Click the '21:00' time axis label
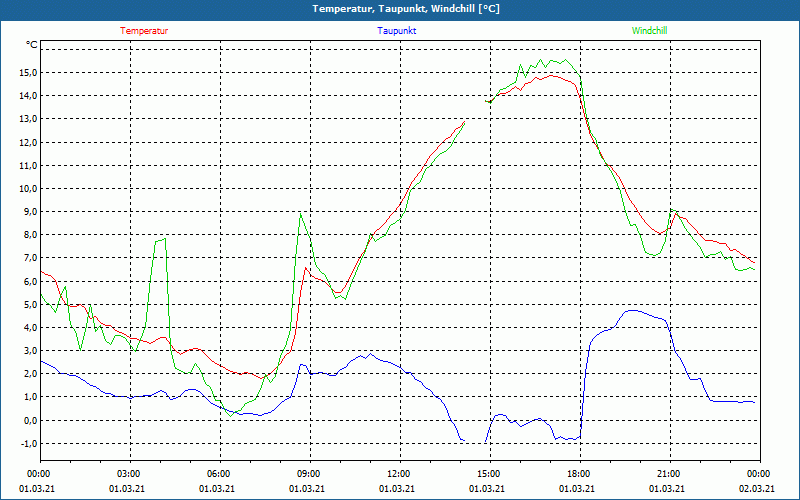Screen dimensions: 800x500 pyautogui.click(x=670, y=474)
